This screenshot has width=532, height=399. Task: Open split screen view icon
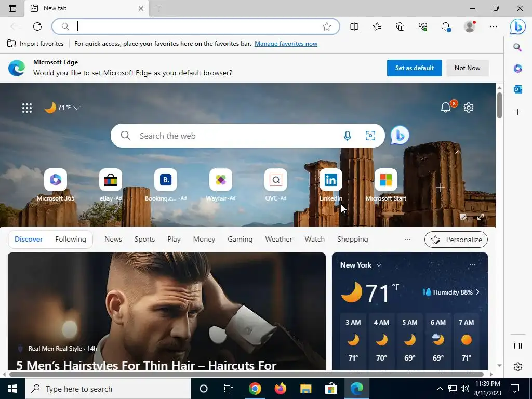click(354, 26)
